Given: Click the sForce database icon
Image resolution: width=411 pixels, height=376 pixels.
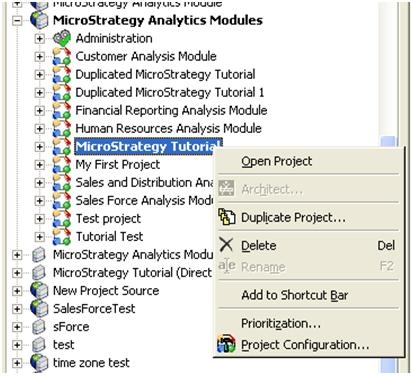Looking at the screenshot, I should click(x=39, y=326).
